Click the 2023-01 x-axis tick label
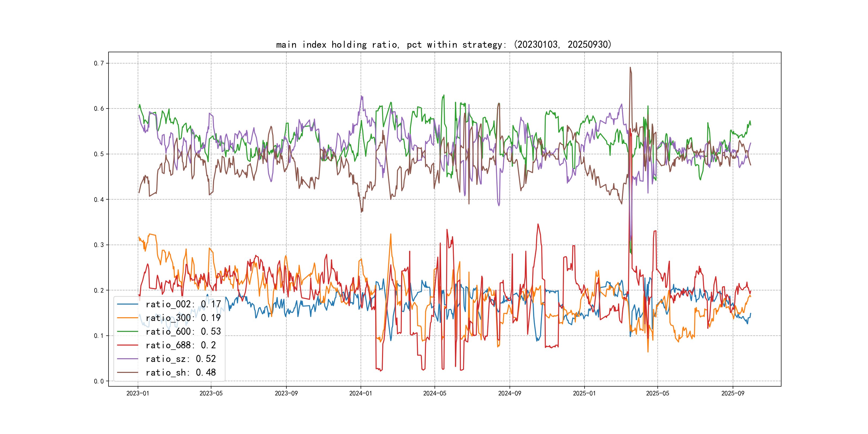 [x=137, y=393]
